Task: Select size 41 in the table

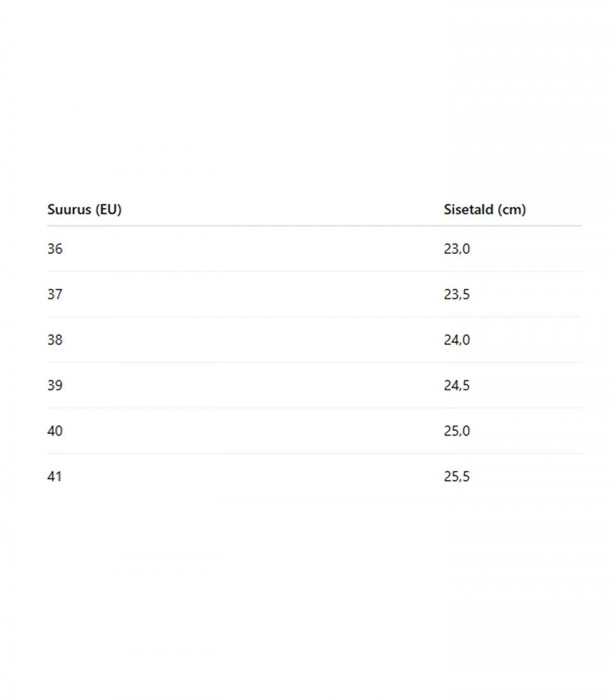Action: pyautogui.click(x=55, y=477)
